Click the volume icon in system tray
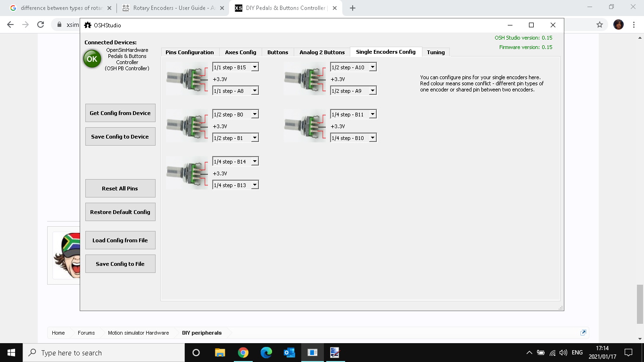The height and width of the screenshot is (362, 644). [563, 353]
